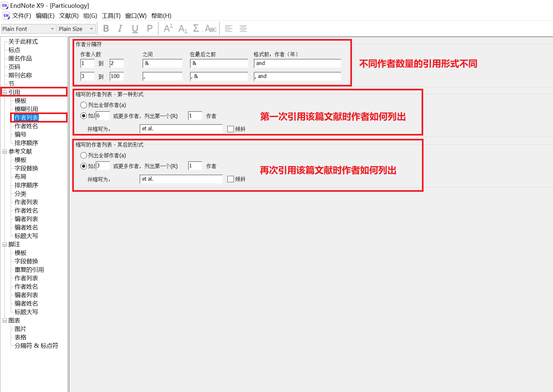Screen dimensions: 553x392
Task: Select 页码 in sidebar tree
Action: pyautogui.click(x=14, y=67)
